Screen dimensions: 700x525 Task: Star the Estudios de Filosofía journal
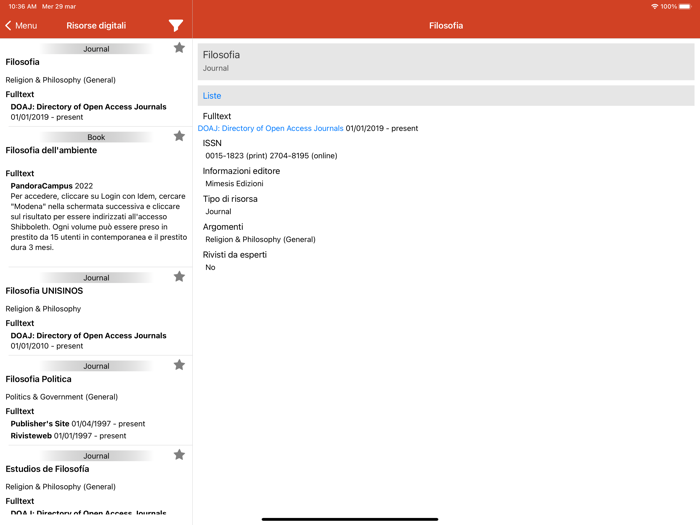(179, 455)
